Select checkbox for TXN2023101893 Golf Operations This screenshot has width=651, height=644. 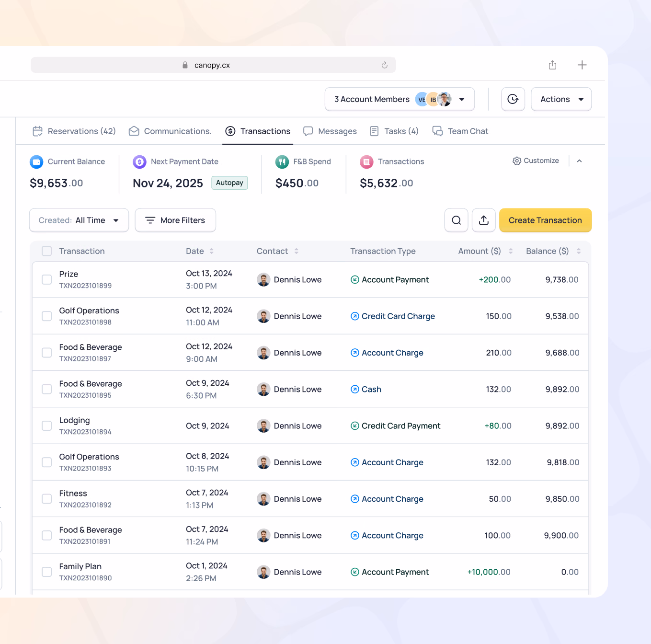(x=46, y=462)
